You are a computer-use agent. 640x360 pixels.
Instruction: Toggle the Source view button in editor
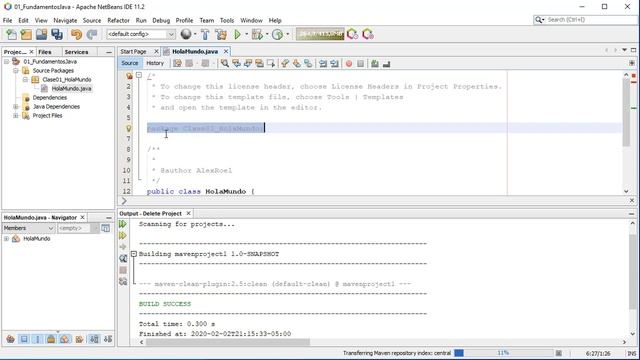(x=130, y=63)
